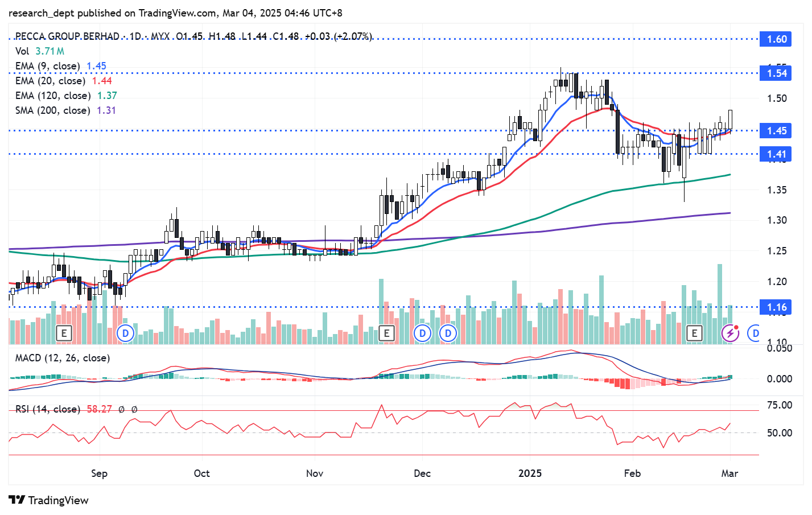Click the earnings E marker in February

click(694, 333)
